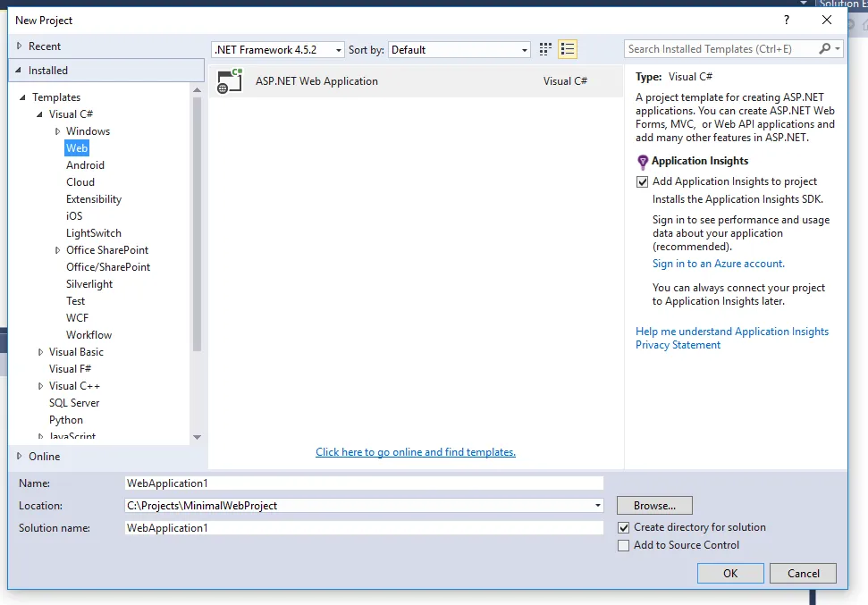The image size is (868, 605).
Task: Enable Add to Source Control checkbox
Action: coord(623,545)
